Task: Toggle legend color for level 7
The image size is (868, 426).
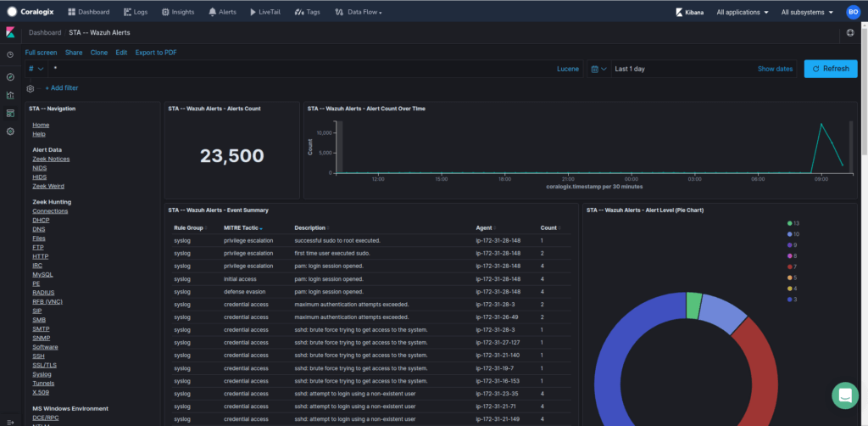Action: coord(792,267)
